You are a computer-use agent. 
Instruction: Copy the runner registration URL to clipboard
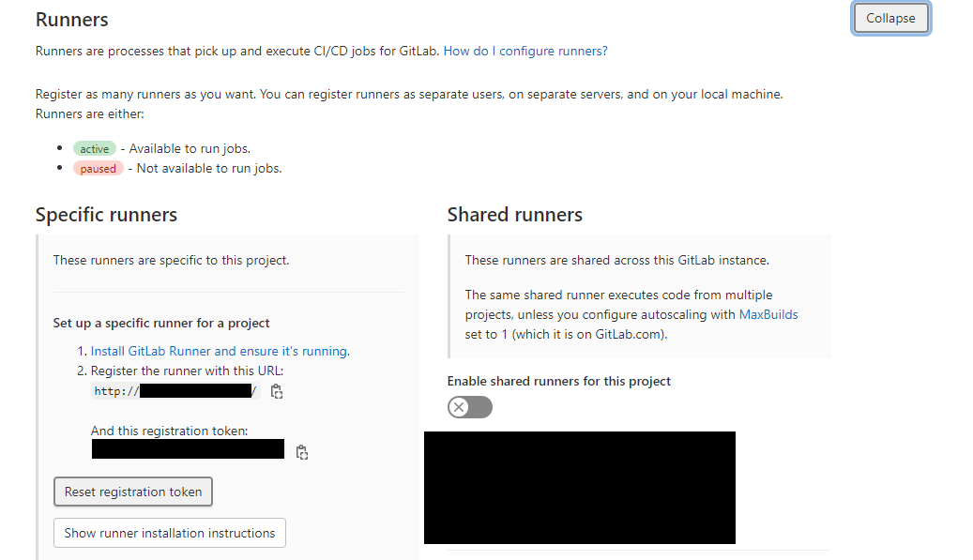pos(277,391)
